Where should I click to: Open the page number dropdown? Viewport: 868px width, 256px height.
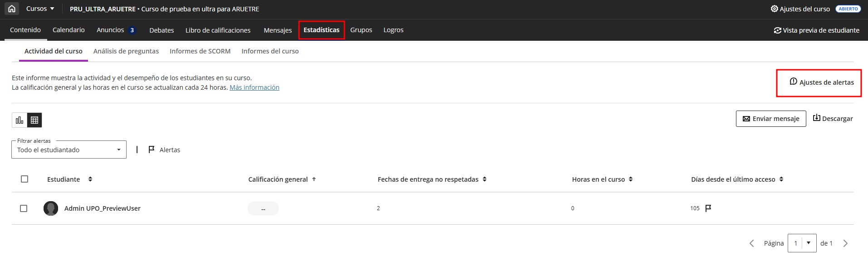pyautogui.click(x=808, y=243)
